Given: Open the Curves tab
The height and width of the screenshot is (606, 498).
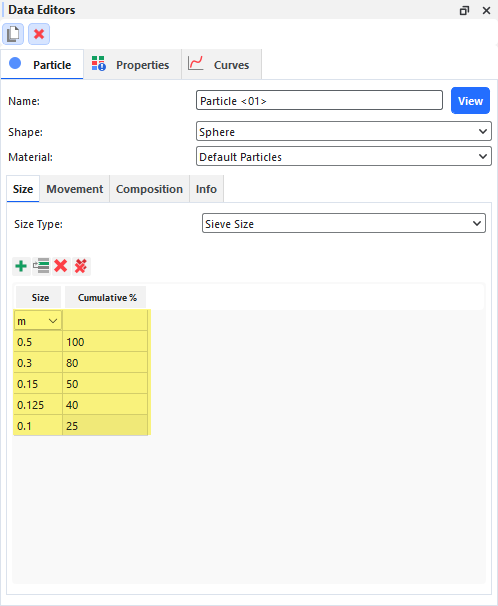Looking at the screenshot, I should tap(222, 65).
